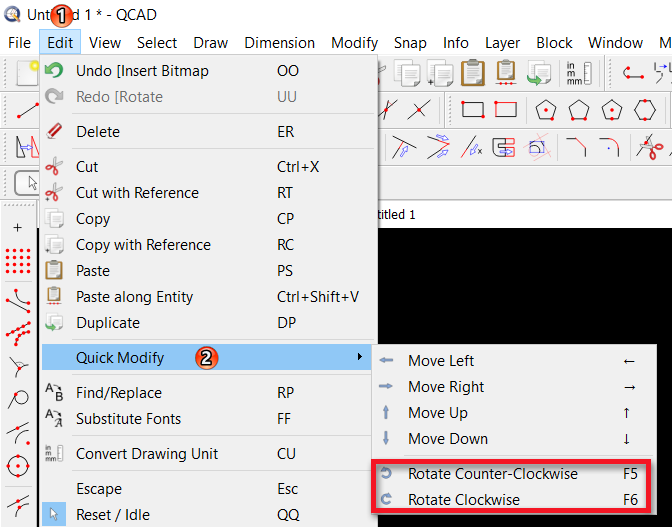Viewport: 672px width, 527px height.
Task: Click the circle with center point tool
Action: pos(17,465)
